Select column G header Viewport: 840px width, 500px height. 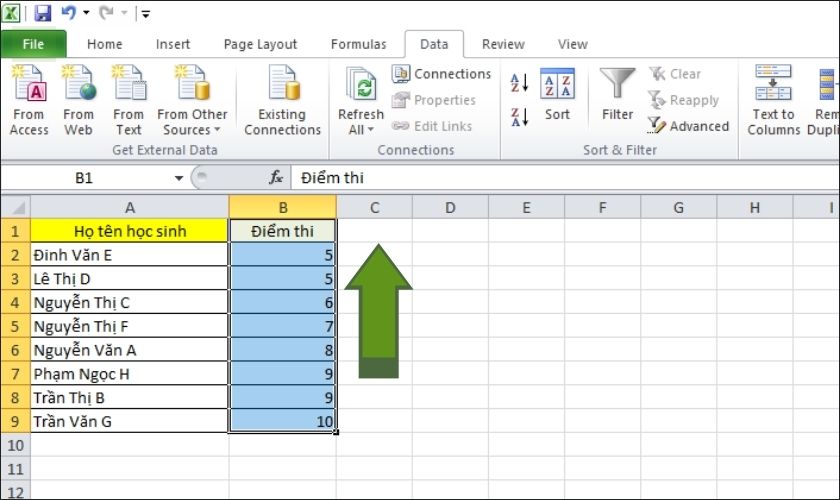678,207
